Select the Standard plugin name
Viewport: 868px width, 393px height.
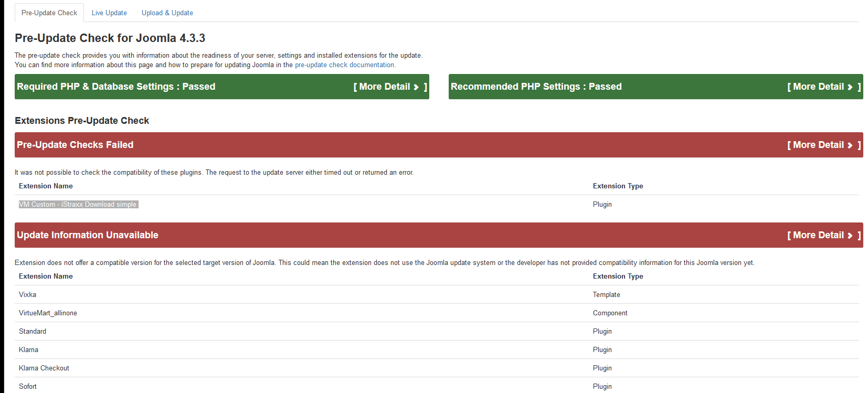coord(33,332)
